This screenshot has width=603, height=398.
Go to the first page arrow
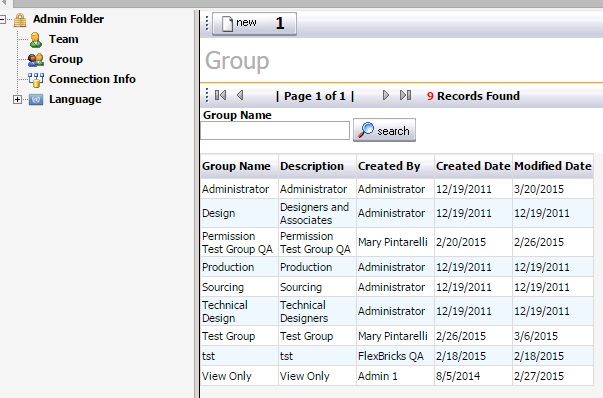pos(220,95)
